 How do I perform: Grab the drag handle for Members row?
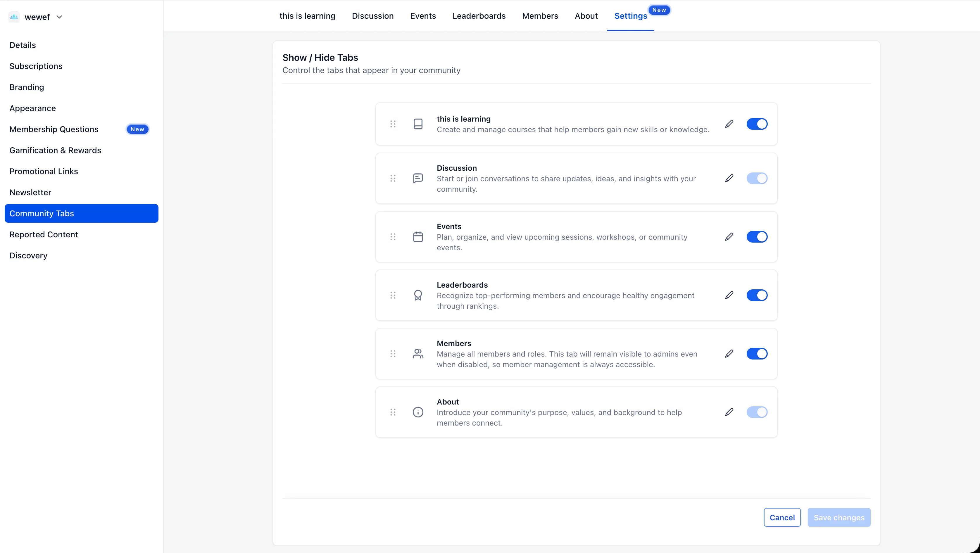tap(393, 354)
